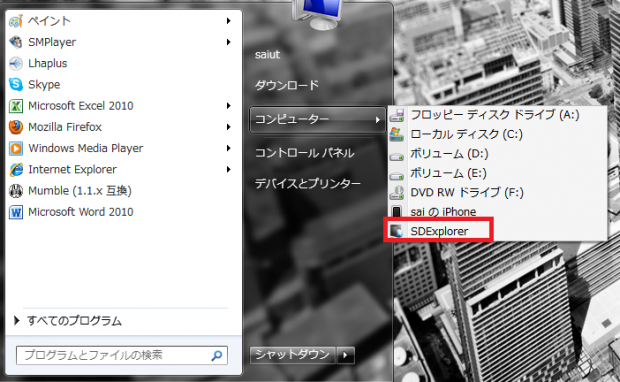Click the local disk (C:) icon
Viewport: 620px width, 382px height.
point(397,134)
